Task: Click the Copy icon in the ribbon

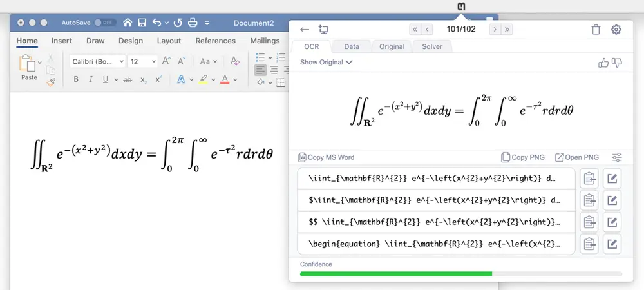Action: (51, 70)
